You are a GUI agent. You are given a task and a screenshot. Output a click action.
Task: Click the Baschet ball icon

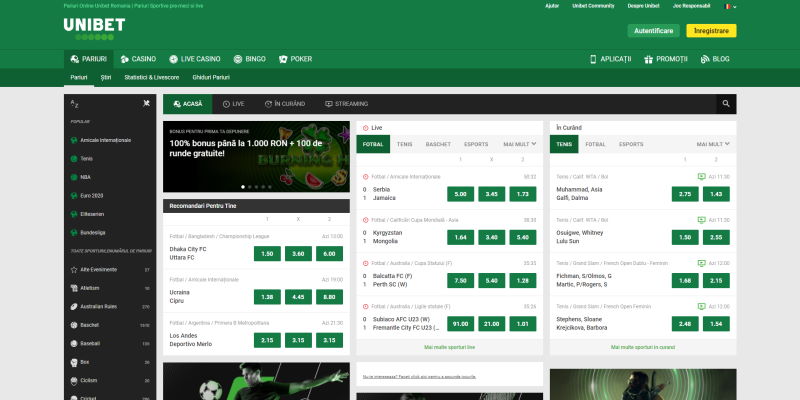pos(74,325)
